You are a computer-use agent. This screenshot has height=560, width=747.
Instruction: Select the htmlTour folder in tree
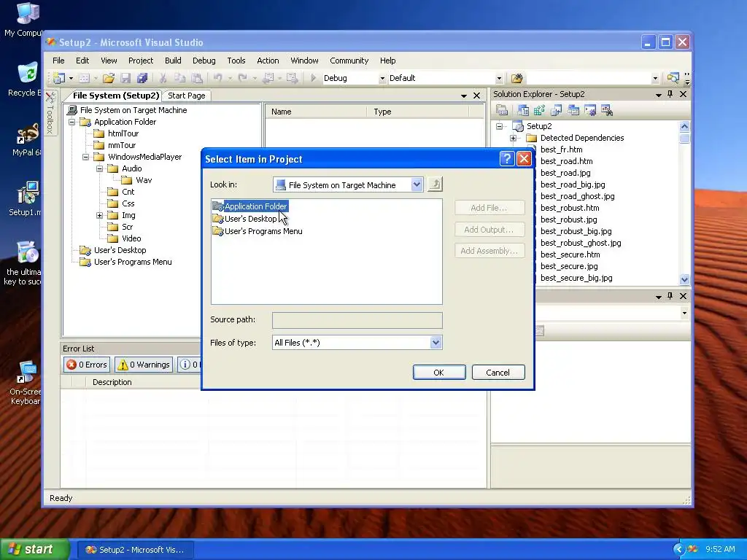pyautogui.click(x=123, y=133)
